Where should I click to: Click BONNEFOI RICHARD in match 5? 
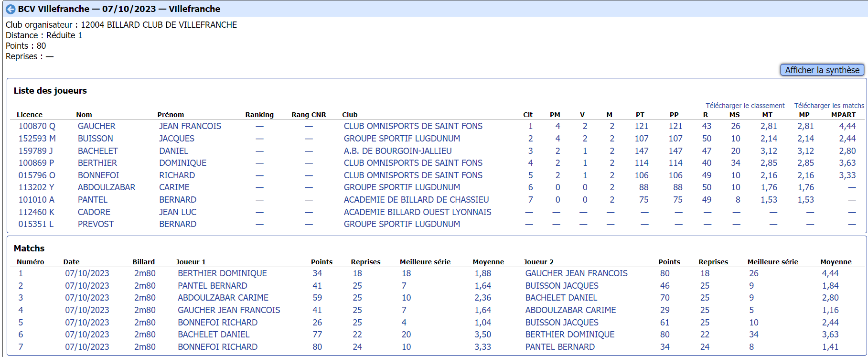coord(217,323)
